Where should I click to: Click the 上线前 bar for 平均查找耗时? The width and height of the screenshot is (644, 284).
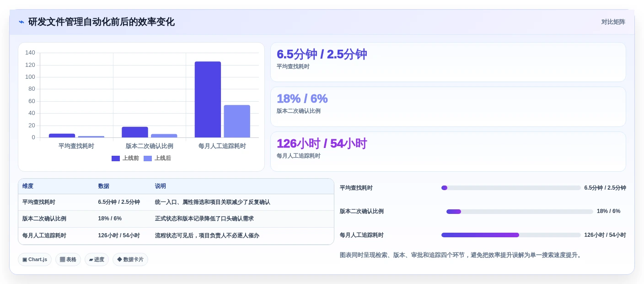click(62, 136)
